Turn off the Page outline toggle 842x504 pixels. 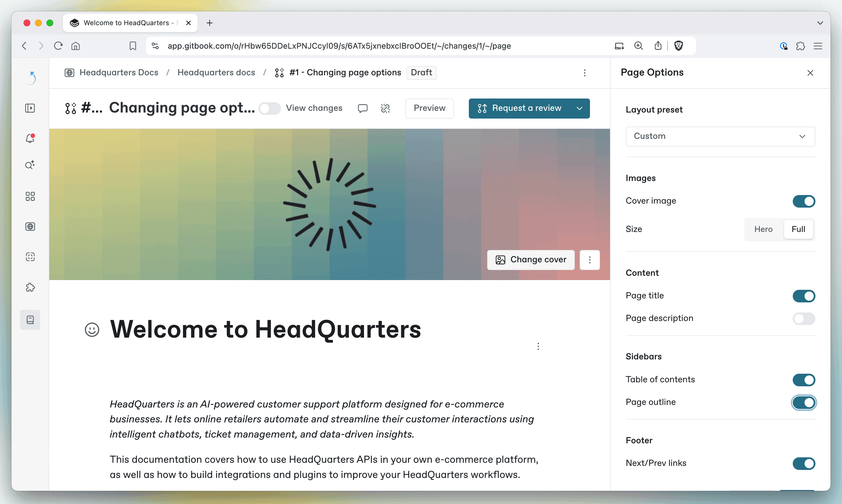click(804, 402)
